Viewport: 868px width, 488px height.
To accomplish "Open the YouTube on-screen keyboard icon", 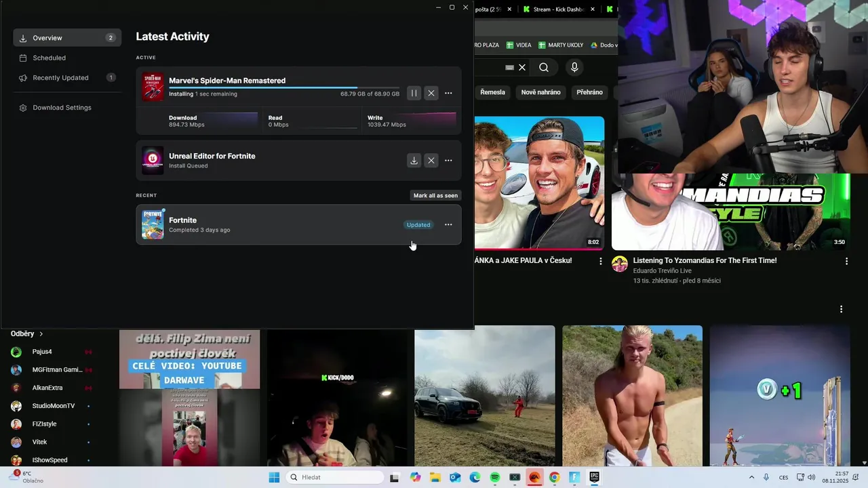I will (510, 67).
